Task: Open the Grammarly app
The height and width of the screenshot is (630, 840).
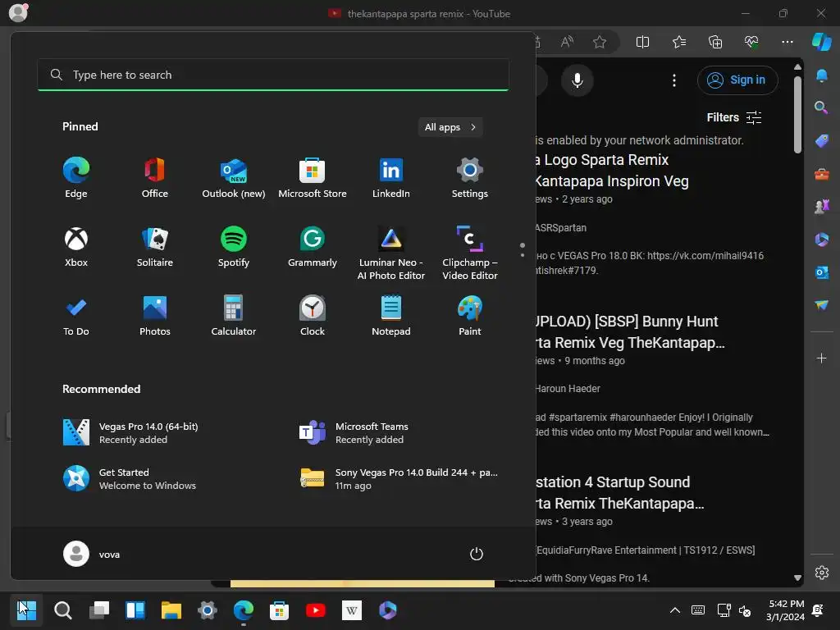Action: click(x=313, y=247)
